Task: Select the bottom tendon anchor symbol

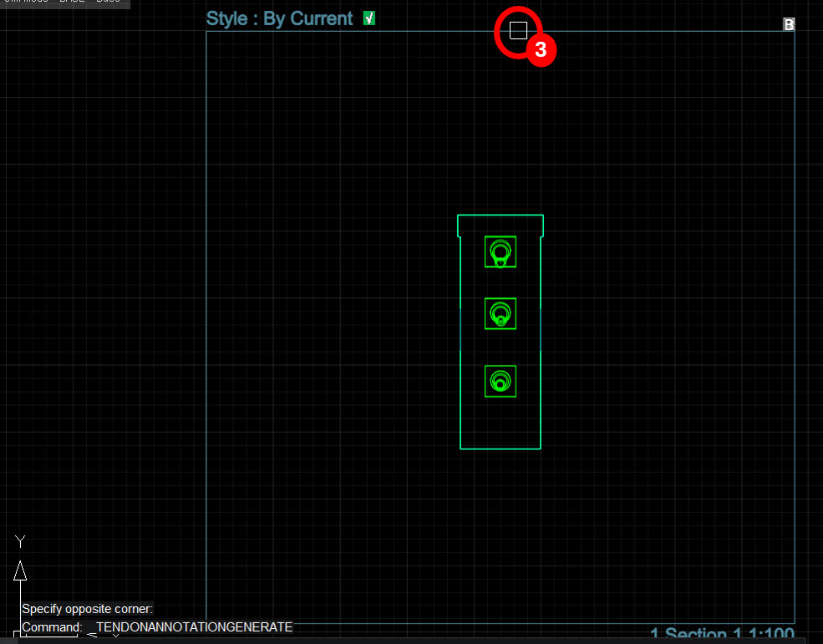Action: click(500, 381)
